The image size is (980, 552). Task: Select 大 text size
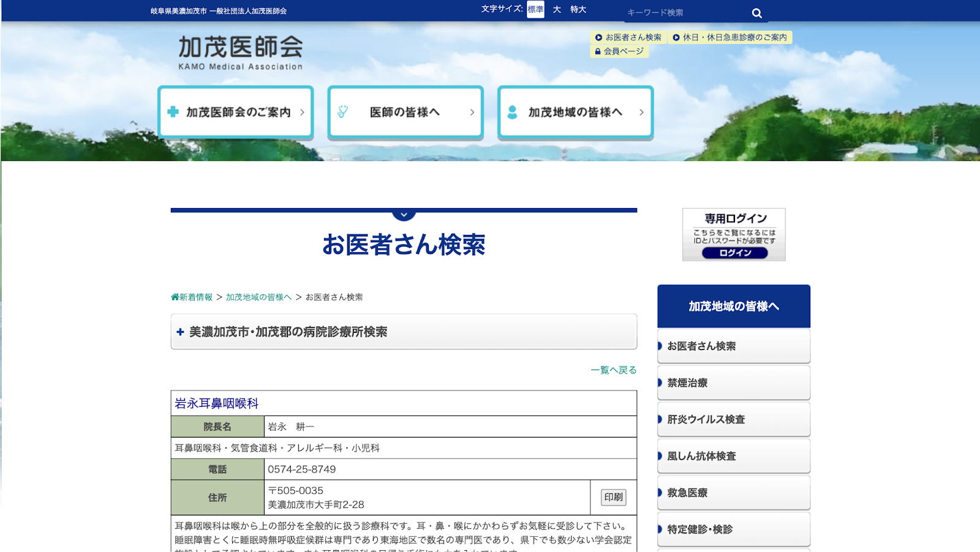[556, 9]
